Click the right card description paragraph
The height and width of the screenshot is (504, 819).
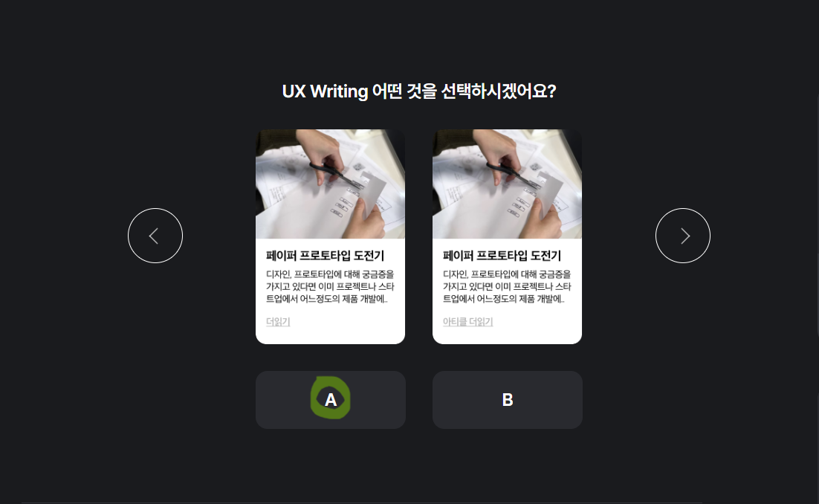coord(507,286)
